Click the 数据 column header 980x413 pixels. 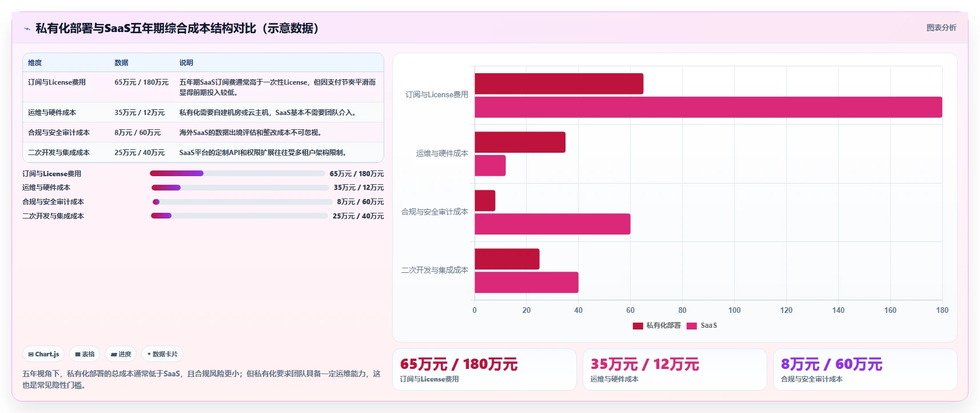(x=121, y=63)
